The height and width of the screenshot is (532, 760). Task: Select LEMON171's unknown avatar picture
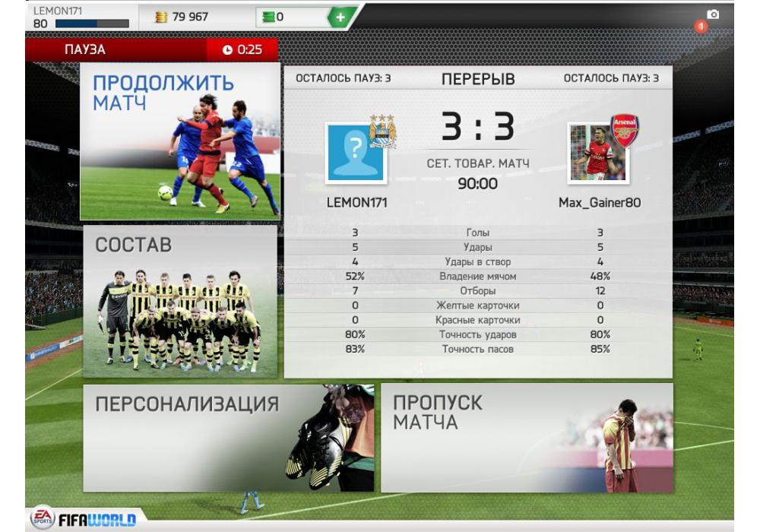(356, 153)
